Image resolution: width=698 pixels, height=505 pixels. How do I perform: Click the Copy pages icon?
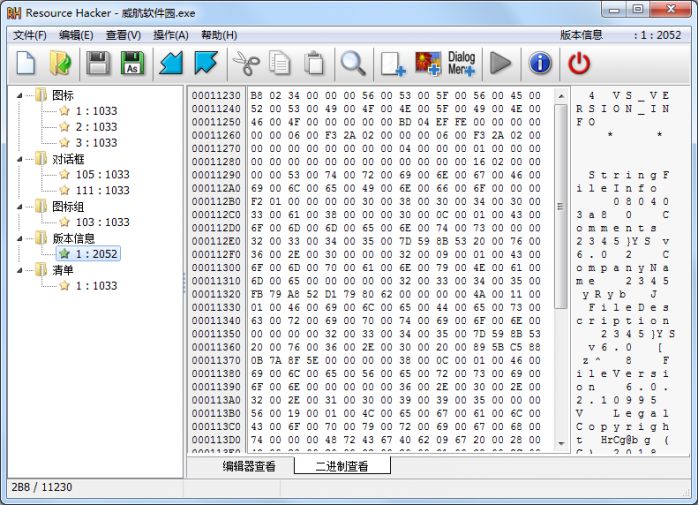[x=280, y=63]
